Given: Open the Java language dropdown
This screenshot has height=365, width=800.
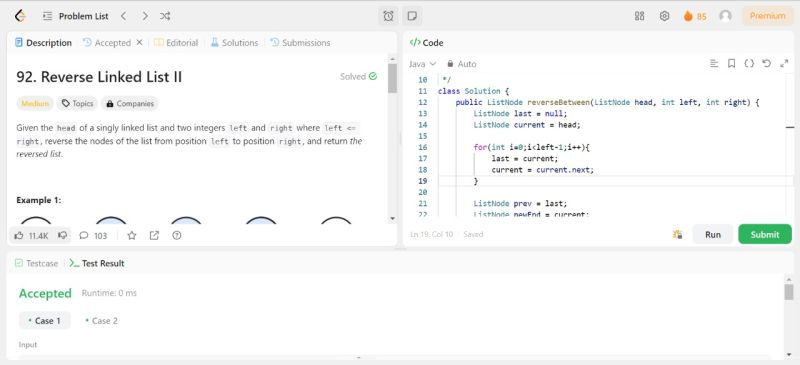Looking at the screenshot, I should (422, 64).
